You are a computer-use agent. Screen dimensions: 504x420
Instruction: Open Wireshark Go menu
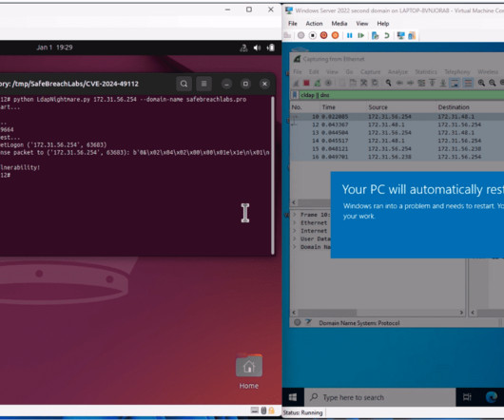point(349,71)
